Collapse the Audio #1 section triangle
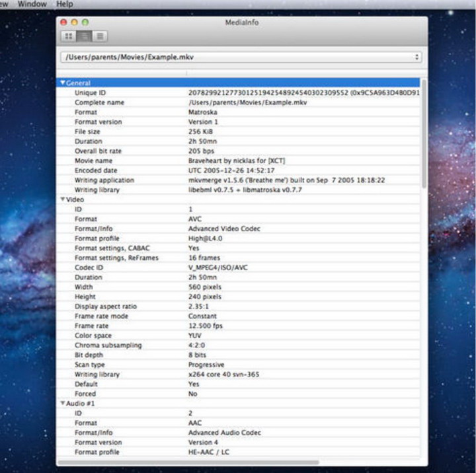The image size is (476, 473). [x=63, y=403]
